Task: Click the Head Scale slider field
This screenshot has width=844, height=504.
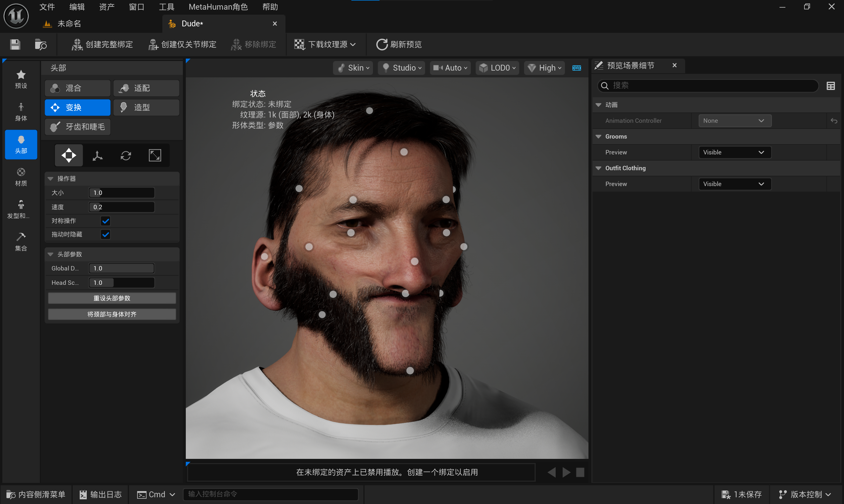Action: (121, 282)
